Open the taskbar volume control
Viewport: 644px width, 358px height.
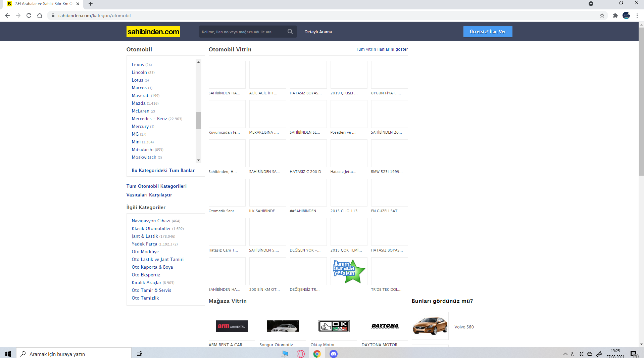coord(581,354)
